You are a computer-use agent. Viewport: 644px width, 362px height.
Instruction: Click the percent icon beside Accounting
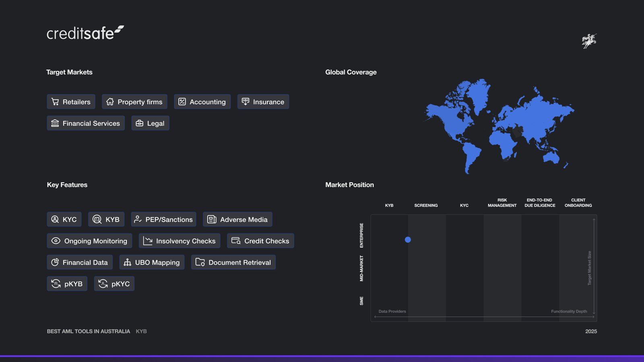pyautogui.click(x=182, y=102)
